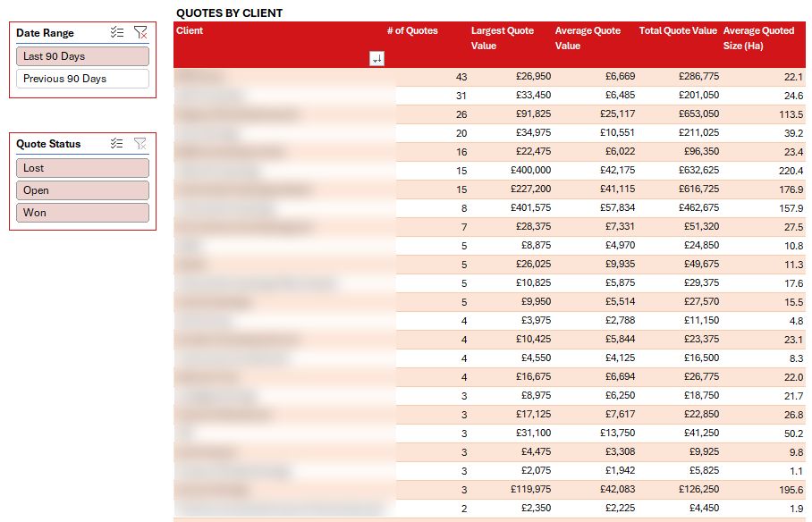
Task: Toggle multi-select in Quote Status slicer
Action: coord(117,143)
